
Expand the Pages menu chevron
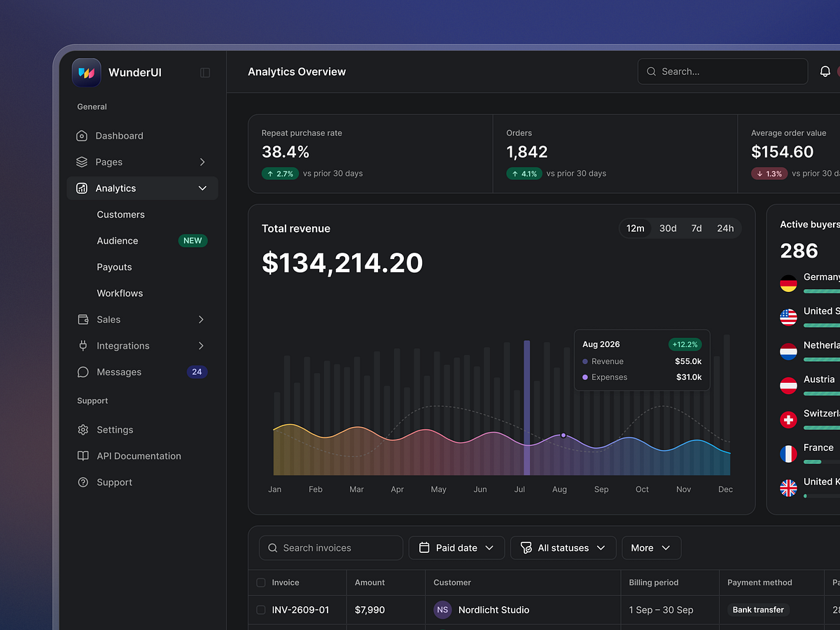point(202,162)
